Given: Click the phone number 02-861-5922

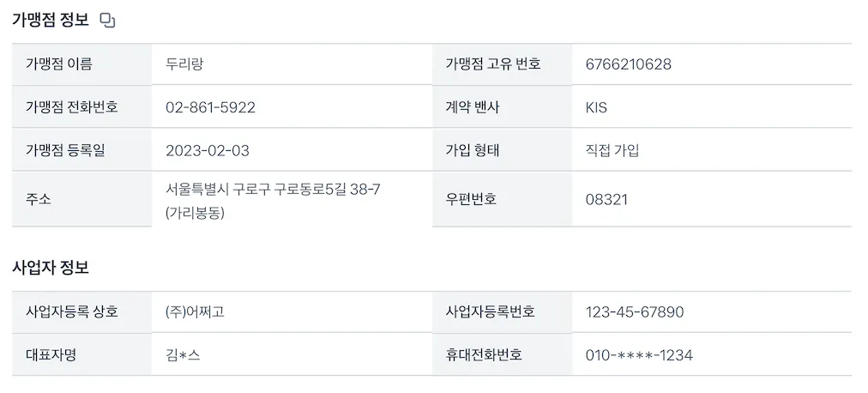Looking at the screenshot, I should 210,107.
